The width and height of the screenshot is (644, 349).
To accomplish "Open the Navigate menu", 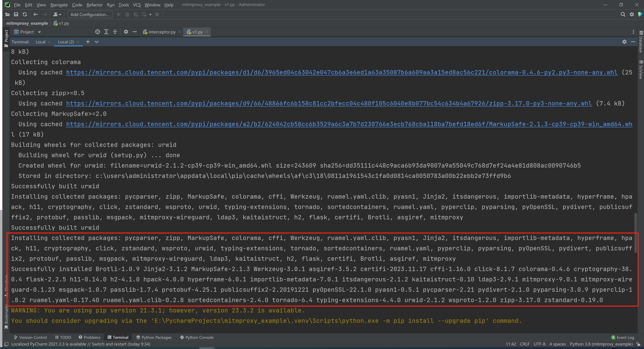I will tap(59, 5).
